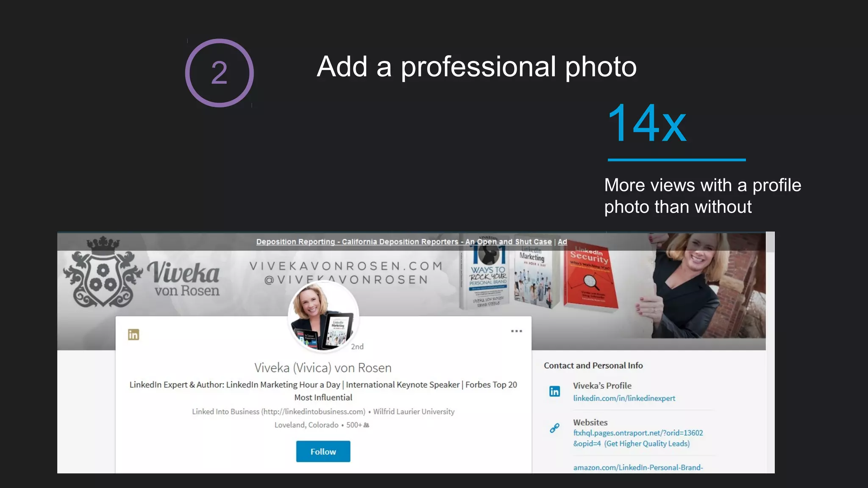The height and width of the screenshot is (488, 868).
Task: Click Wilfrid Laurier University text
Action: pyautogui.click(x=414, y=411)
